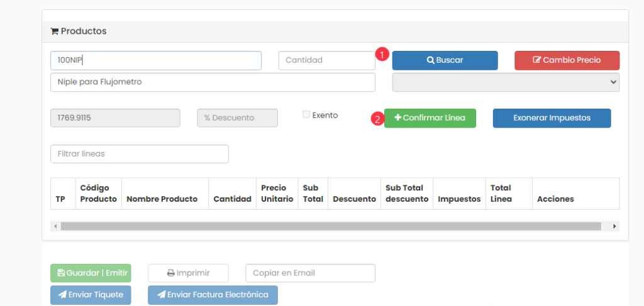644x306 pixels.
Task: Click Enviar Factura Electrónica button
Action: click(x=213, y=295)
